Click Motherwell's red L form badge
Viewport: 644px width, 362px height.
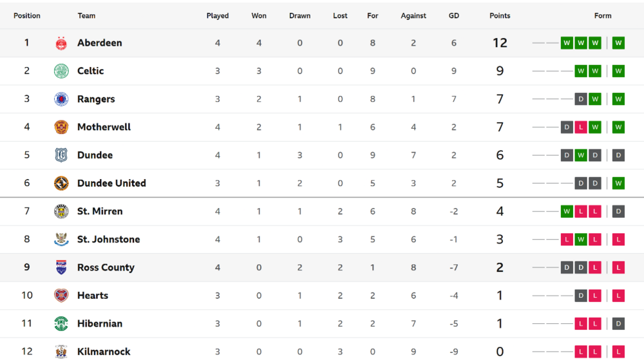coord(581,127)
